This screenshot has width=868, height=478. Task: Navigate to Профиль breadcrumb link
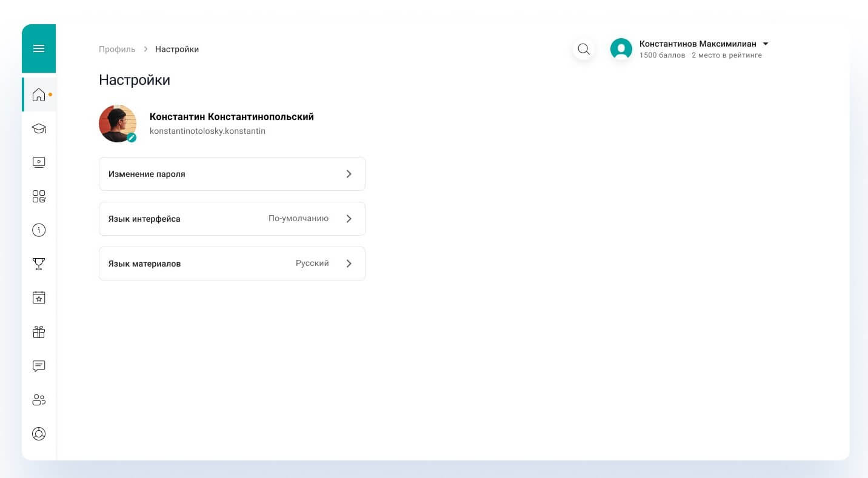[x=117, y=49]
